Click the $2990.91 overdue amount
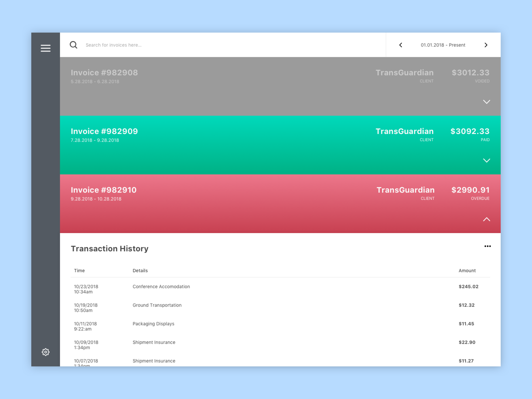 470,190
